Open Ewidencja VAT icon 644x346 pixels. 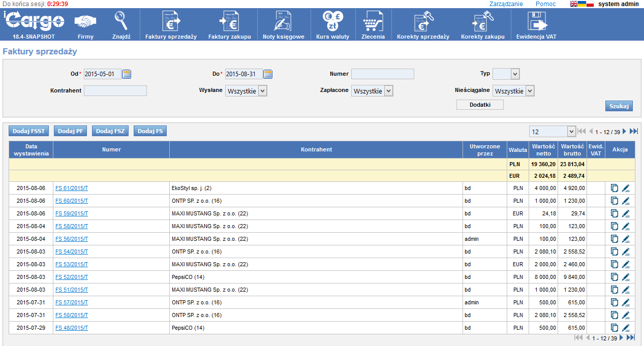click(539, 21)
